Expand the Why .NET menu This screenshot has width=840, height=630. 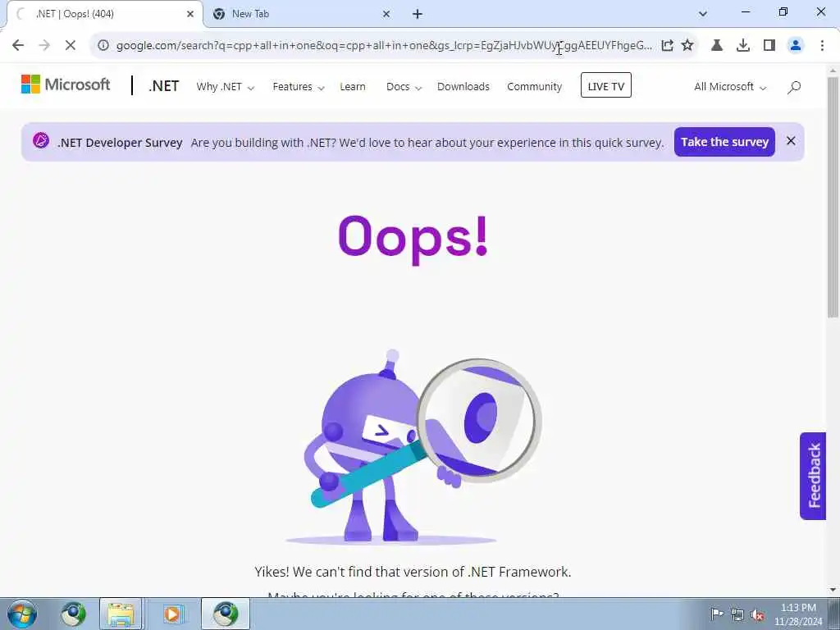225,87
